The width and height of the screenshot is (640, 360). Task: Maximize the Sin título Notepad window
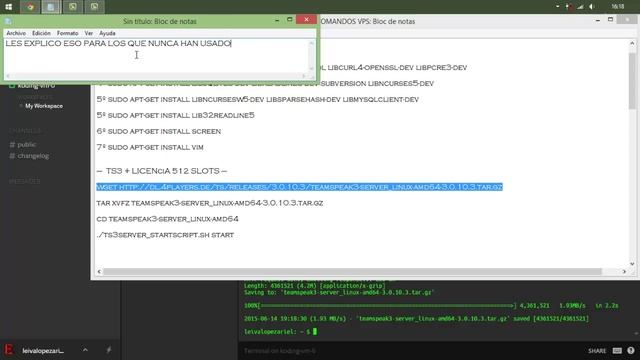(x=290, y=20)
